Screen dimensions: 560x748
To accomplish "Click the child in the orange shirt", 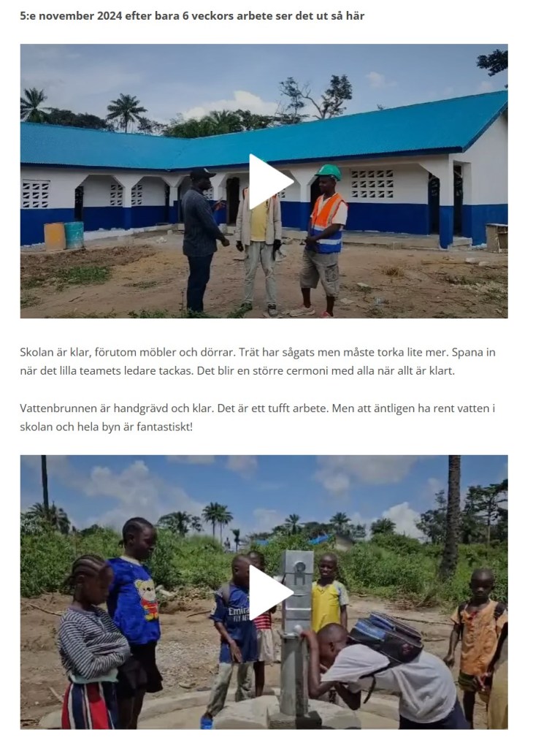I will click(x=477, y=644).
